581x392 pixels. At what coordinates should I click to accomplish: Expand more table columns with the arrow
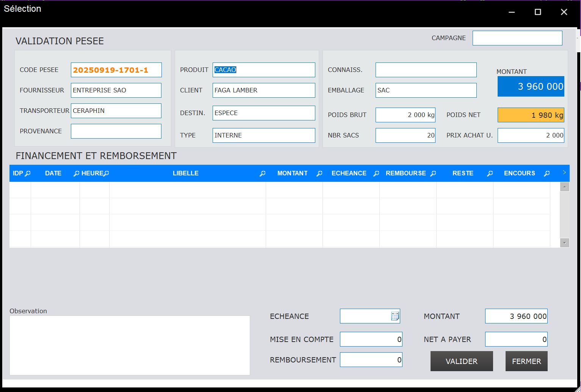(564, 173)
